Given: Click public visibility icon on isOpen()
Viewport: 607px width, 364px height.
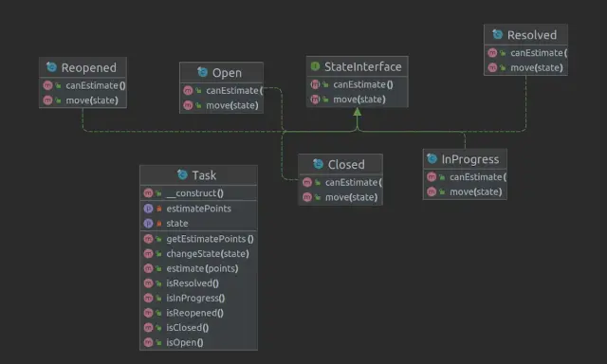Looking at the screenshot, I should pos(158,342).
